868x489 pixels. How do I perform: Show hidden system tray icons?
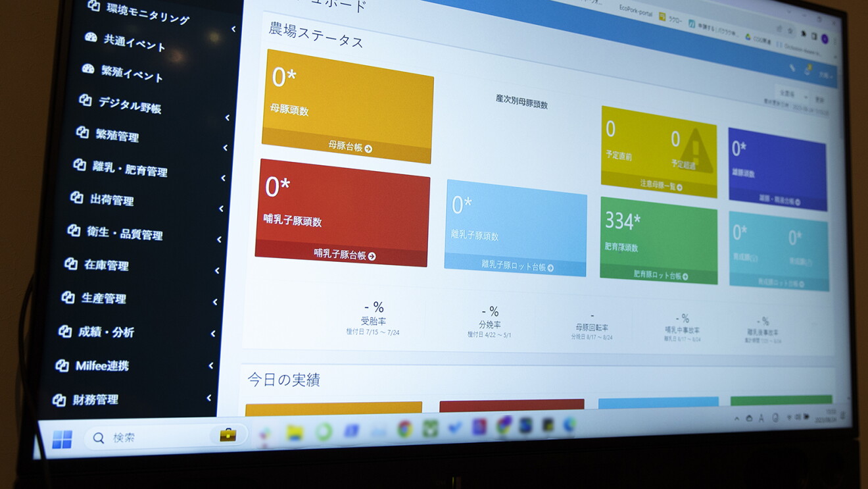click(738, 417)
